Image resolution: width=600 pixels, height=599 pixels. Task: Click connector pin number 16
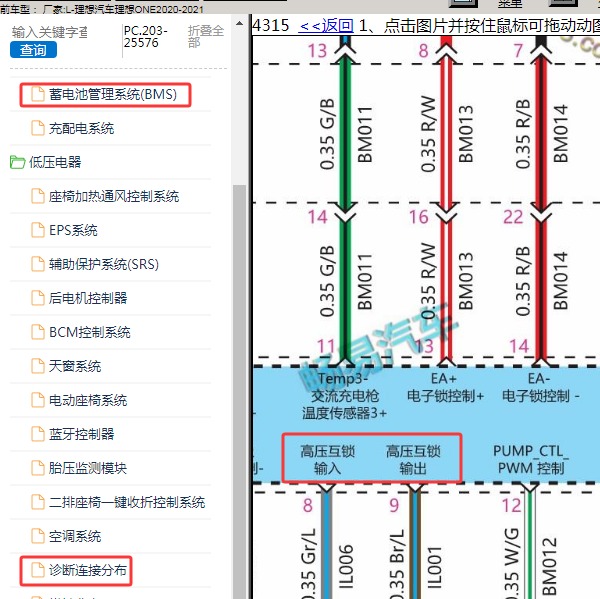[419, 217]
